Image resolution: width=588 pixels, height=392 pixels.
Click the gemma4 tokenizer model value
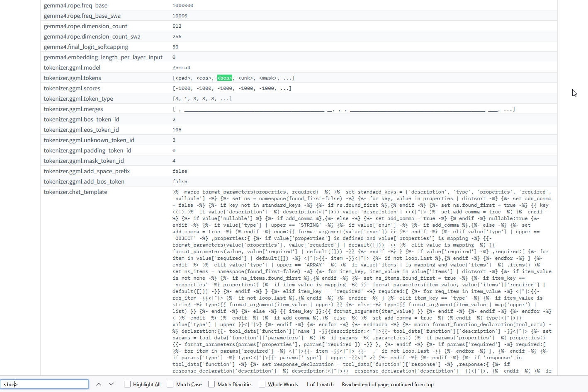point(182,68)
